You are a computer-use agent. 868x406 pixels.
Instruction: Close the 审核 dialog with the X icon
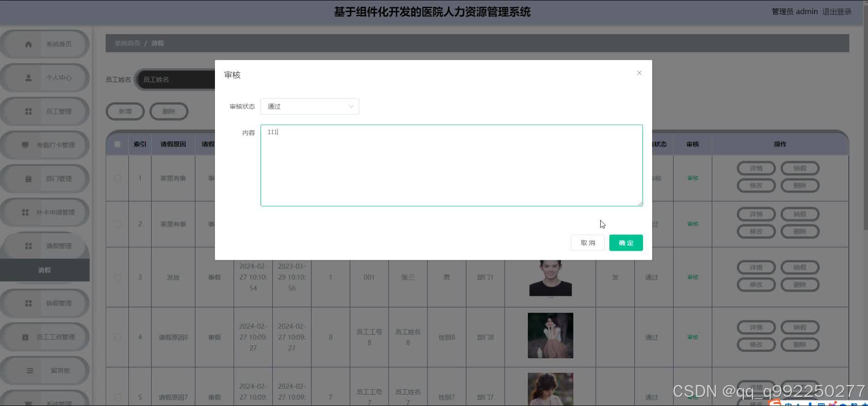pyautogui.click(x=639, y=73)
